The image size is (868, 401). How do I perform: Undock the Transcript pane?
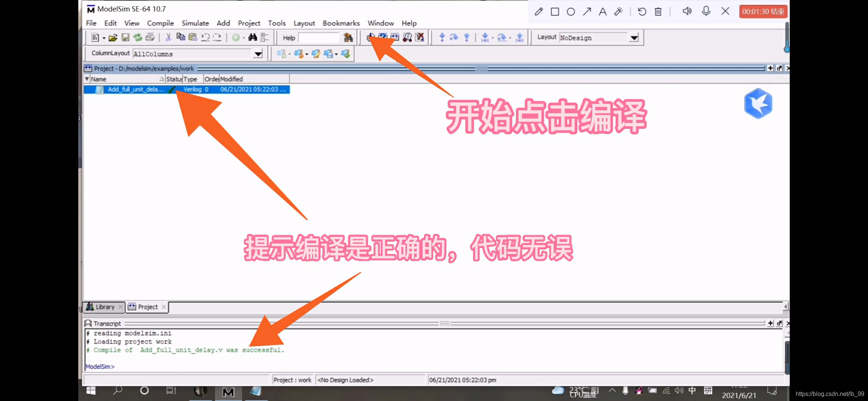click(779, 323)
